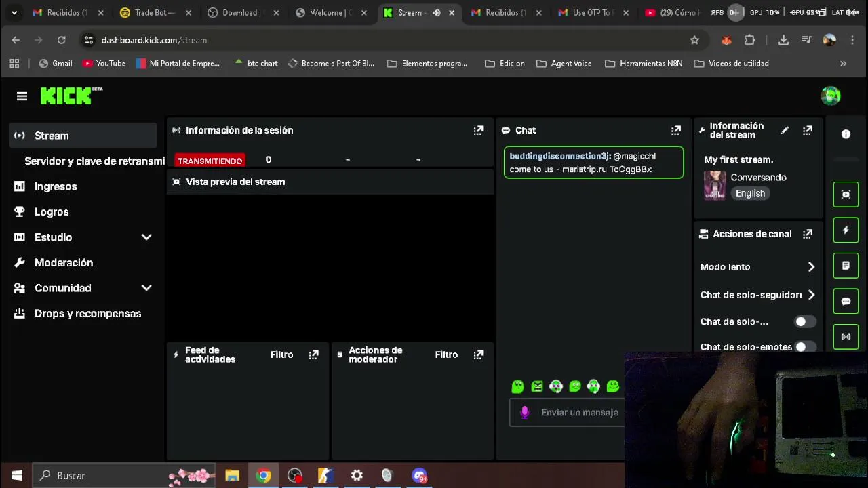Open the Acciones de moderador Filtro
This screenshot has height=488, width=868.
(x=446, y=354)
